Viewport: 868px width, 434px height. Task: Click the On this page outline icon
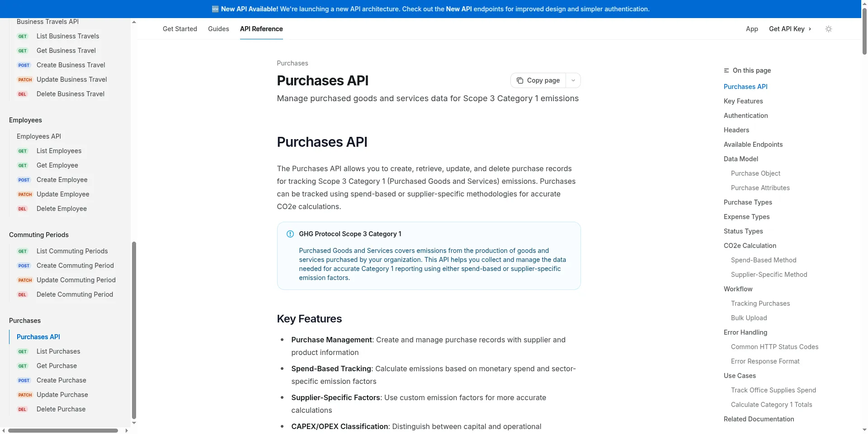[726, 70]
